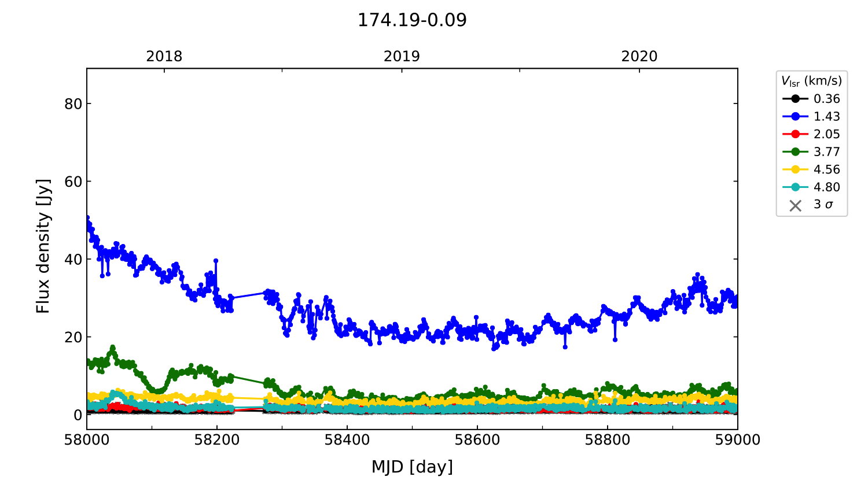Select the Vlsr (km/s) legend title
Image resolution: width=868 pixels, height=488 pixels.
[811, 82]
